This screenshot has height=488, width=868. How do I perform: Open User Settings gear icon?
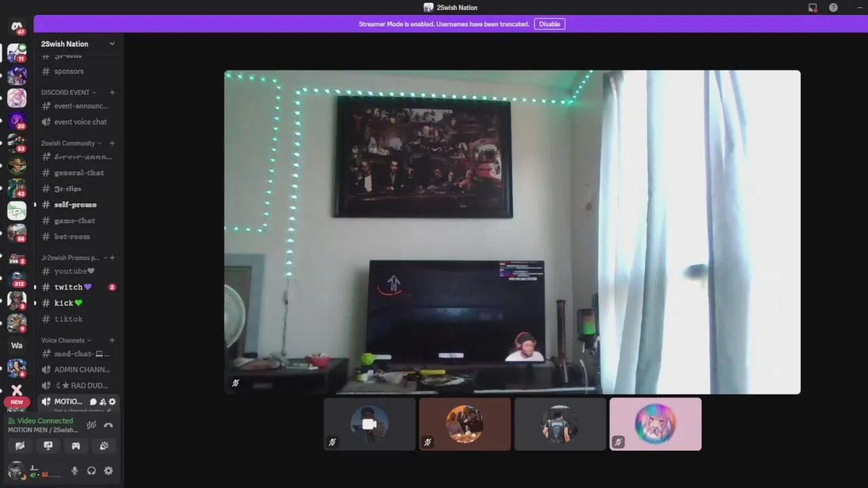pos(108,471)
